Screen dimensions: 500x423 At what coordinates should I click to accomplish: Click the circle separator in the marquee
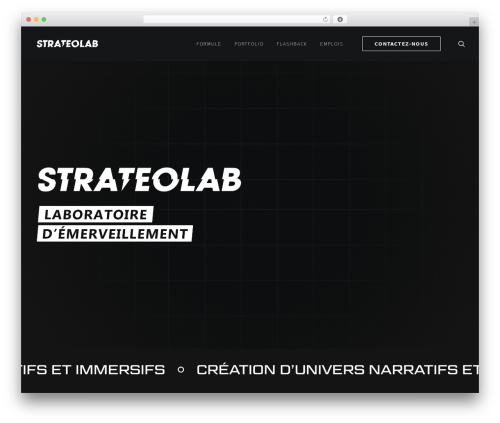(x=181, y=370)
